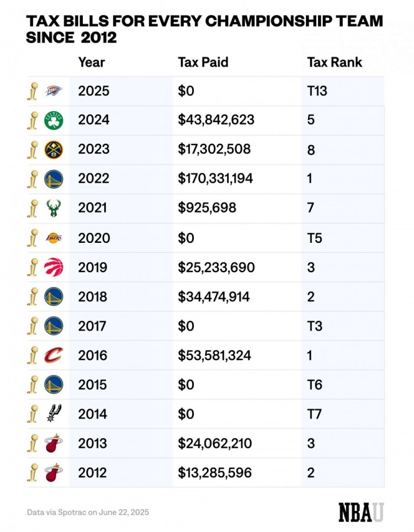
Task: Click the Cleveland Cavaliers logo
Action: pyautogui.click(x=54, y=355)
